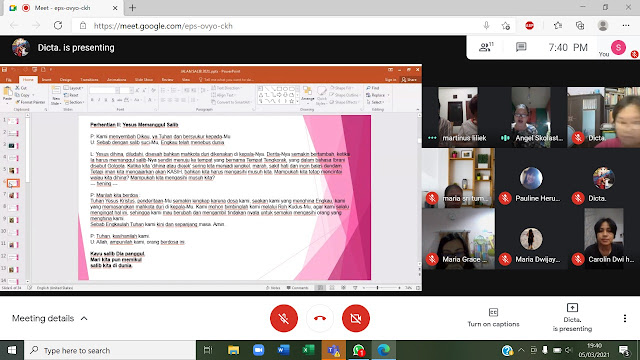Open Word from the taskbar

pyautogui.click(x=283, y=350)
